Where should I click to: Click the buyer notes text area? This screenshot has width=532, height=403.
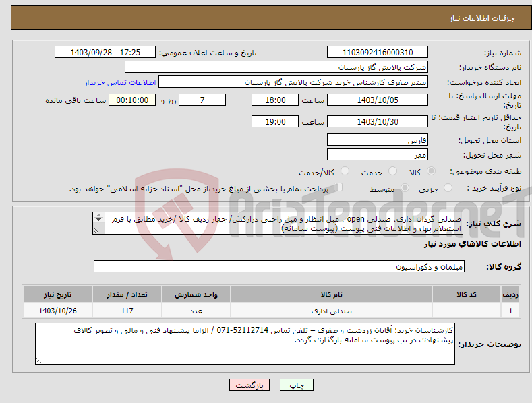point(245,344)
